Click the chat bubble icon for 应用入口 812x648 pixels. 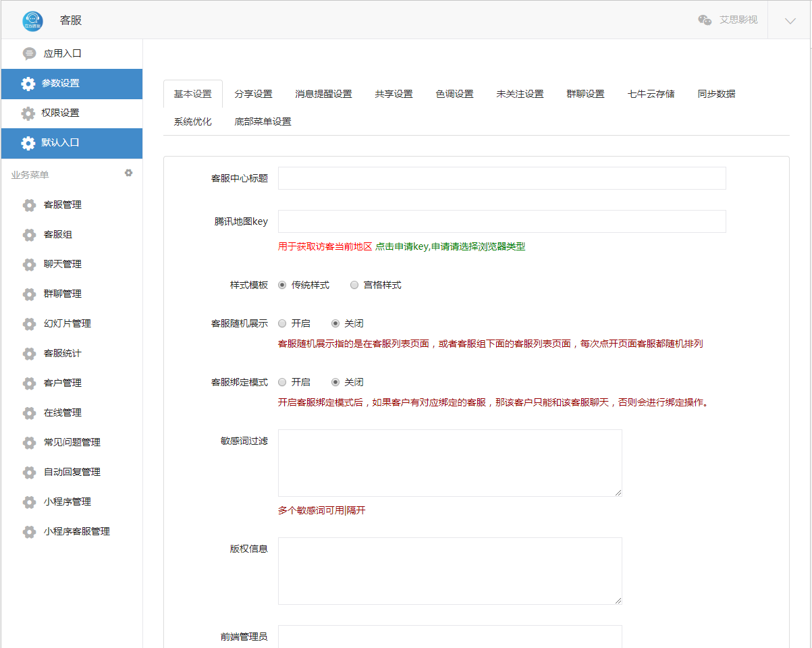[29, 53]
